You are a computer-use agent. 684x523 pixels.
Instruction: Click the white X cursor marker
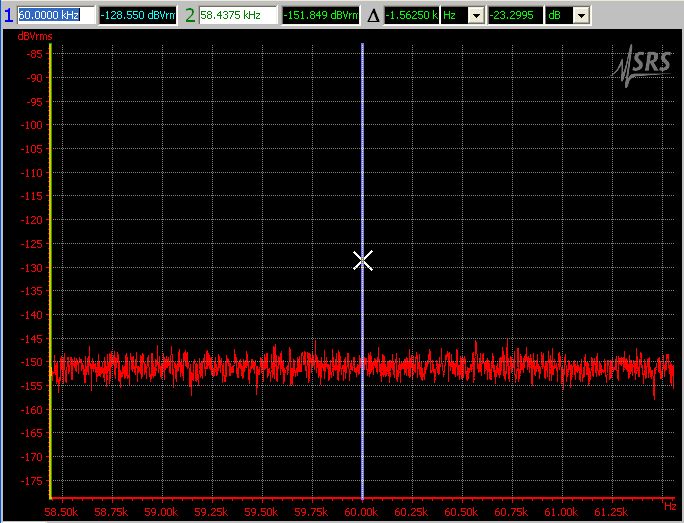tap(363, 260)
